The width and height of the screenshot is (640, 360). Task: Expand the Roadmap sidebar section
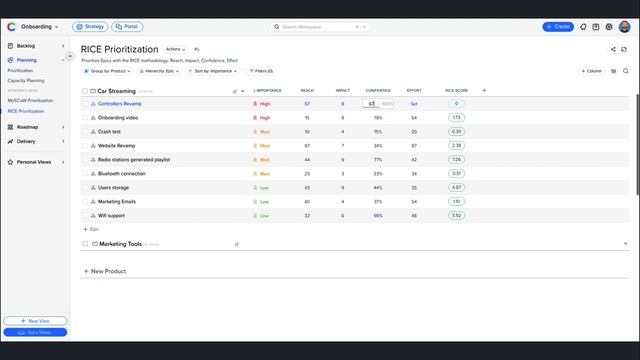63,127
